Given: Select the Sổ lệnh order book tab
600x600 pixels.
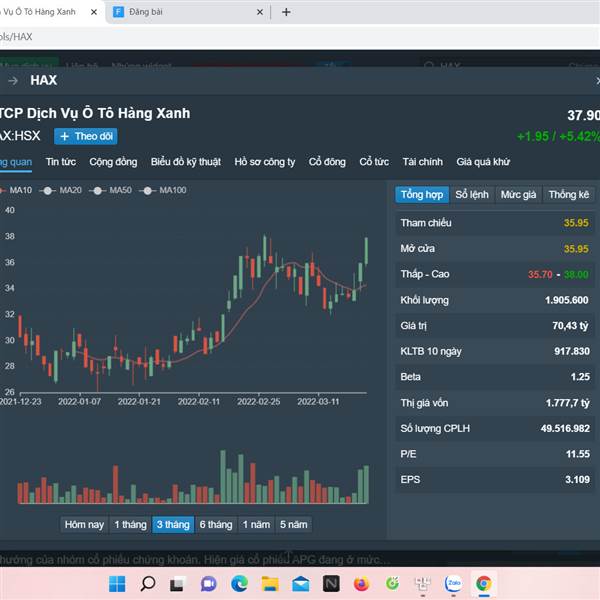Looking at the screenshot, I should (472, 194).
